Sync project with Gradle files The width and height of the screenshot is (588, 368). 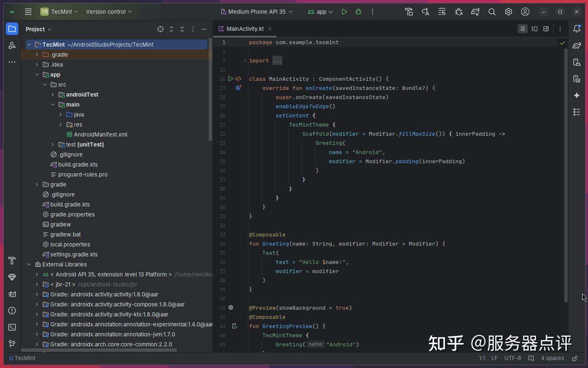point(475,12)
